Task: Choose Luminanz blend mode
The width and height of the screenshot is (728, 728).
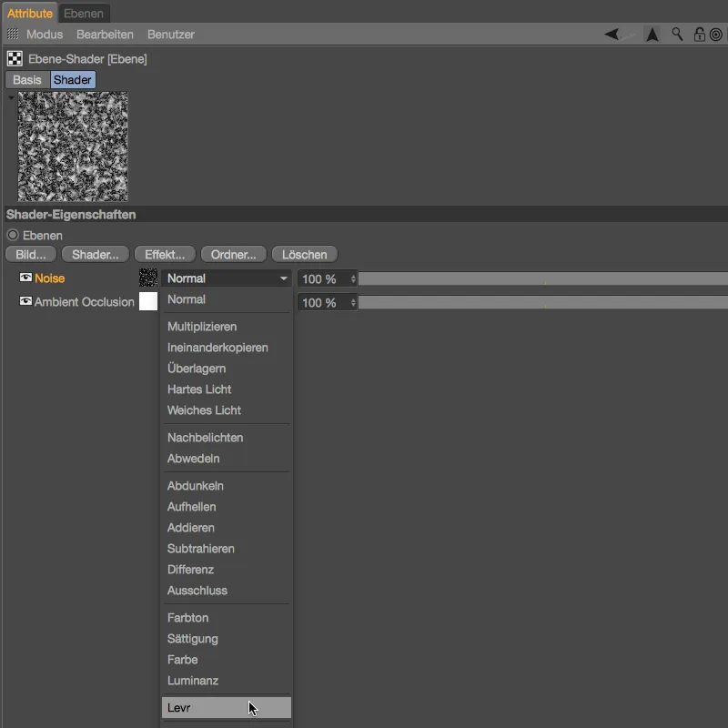Action: click(227, 680)
